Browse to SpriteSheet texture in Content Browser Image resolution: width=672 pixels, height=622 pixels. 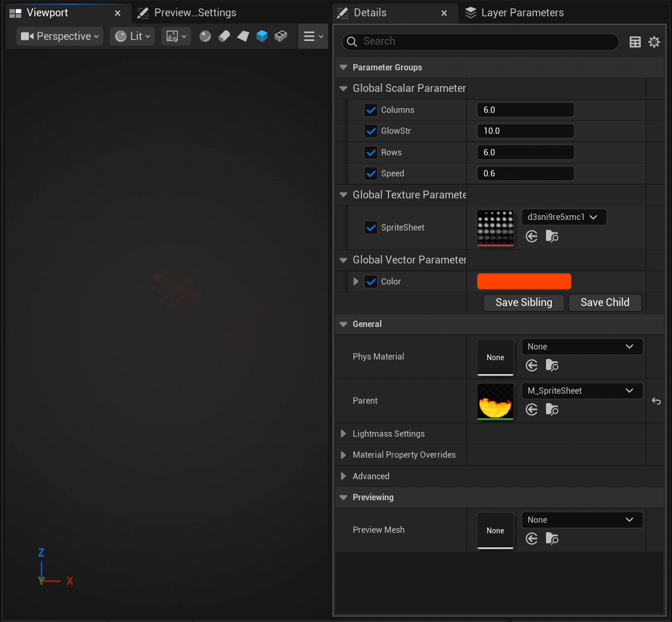pos(552,236)
